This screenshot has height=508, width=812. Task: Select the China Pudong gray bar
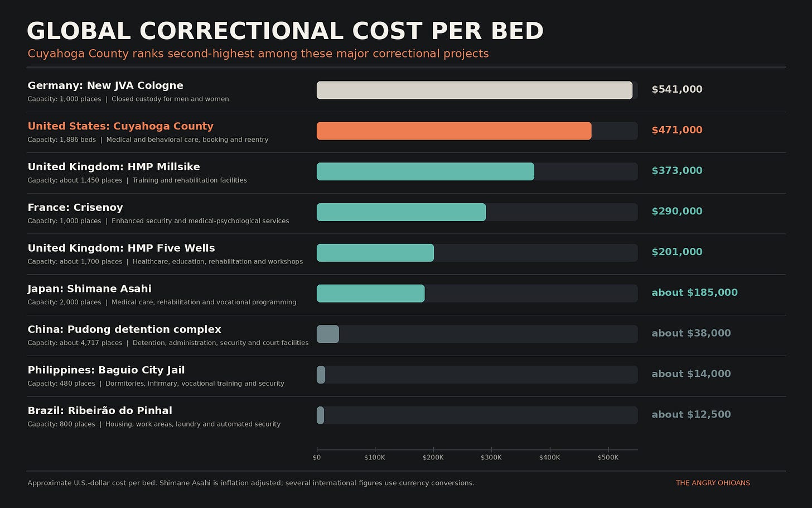point(328,334)
